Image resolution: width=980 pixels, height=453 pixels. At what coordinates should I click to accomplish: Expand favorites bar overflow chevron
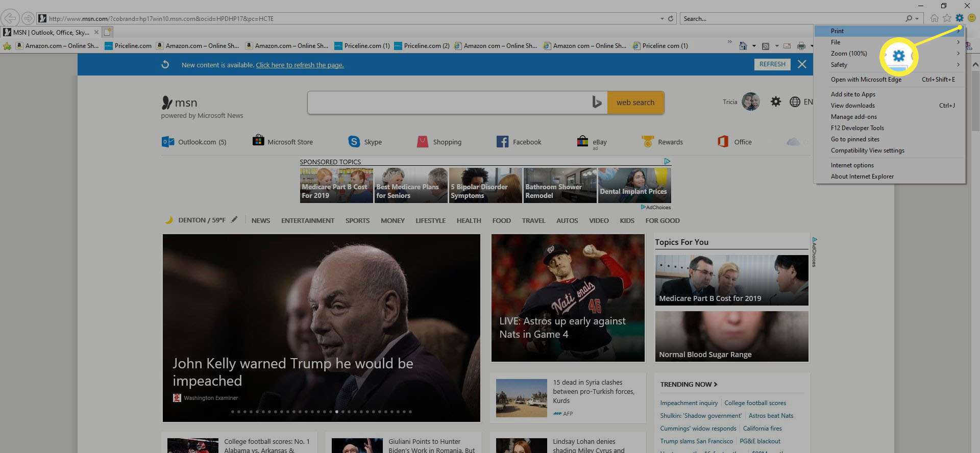click(x=729, y=42)
